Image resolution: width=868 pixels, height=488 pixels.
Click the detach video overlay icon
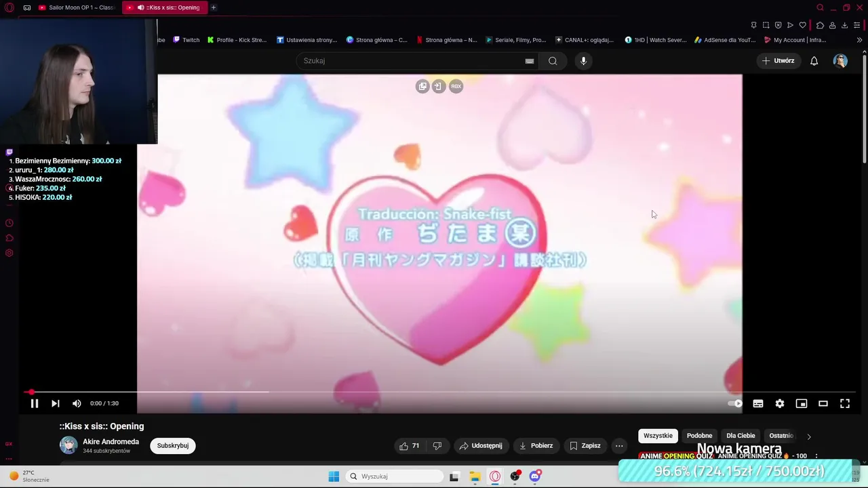(x=439, y=86)
